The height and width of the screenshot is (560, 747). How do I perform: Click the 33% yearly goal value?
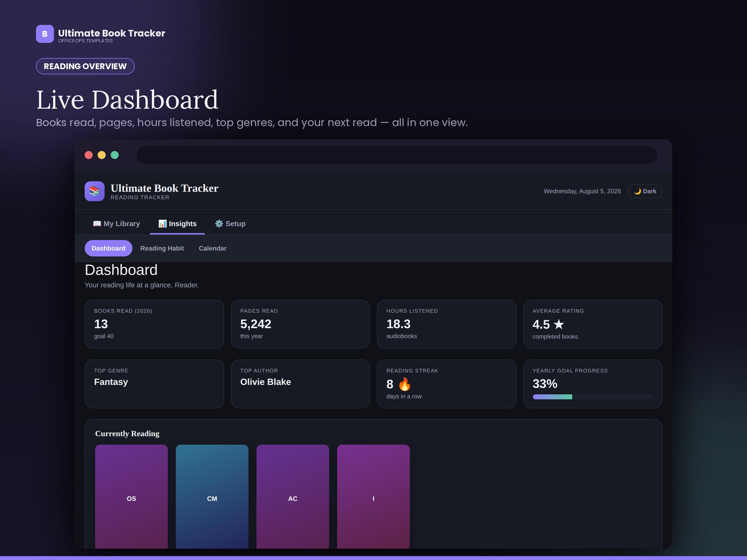tap(545, 384)
